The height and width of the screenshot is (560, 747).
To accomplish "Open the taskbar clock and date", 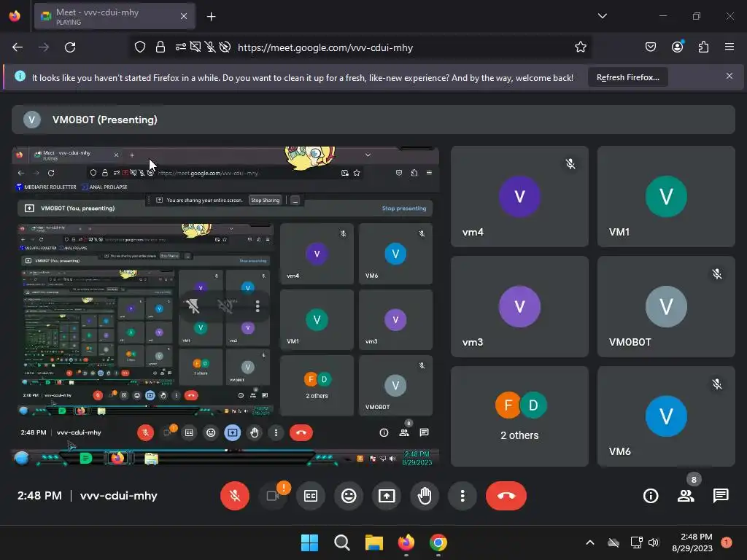I will (692, 542).
